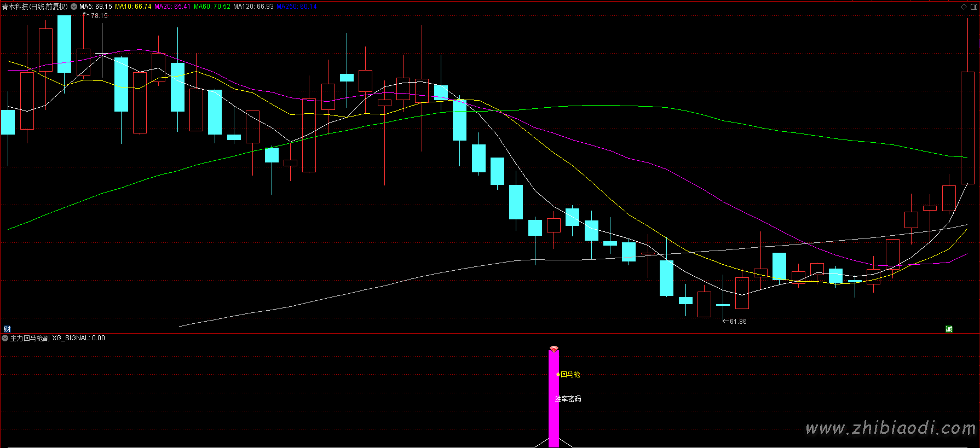This screenshot has width=980, height=448.
Task: Click the gem icon atop magenta bar
Action: (554, 349)
